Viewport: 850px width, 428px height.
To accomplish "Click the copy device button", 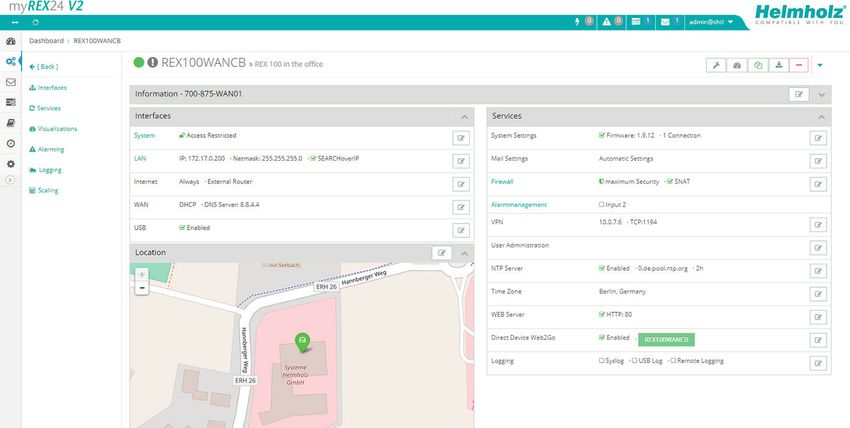I will (x=758, y=66).
